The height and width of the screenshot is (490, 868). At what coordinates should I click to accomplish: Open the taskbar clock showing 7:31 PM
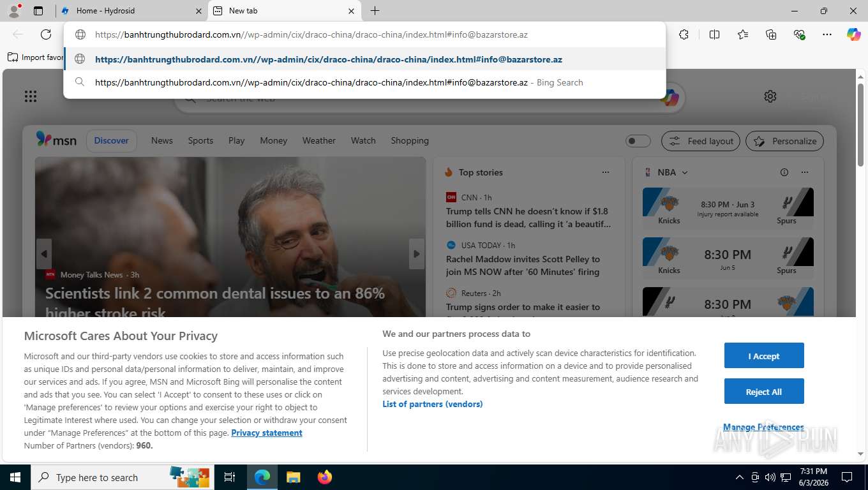(x=813, y=477)
